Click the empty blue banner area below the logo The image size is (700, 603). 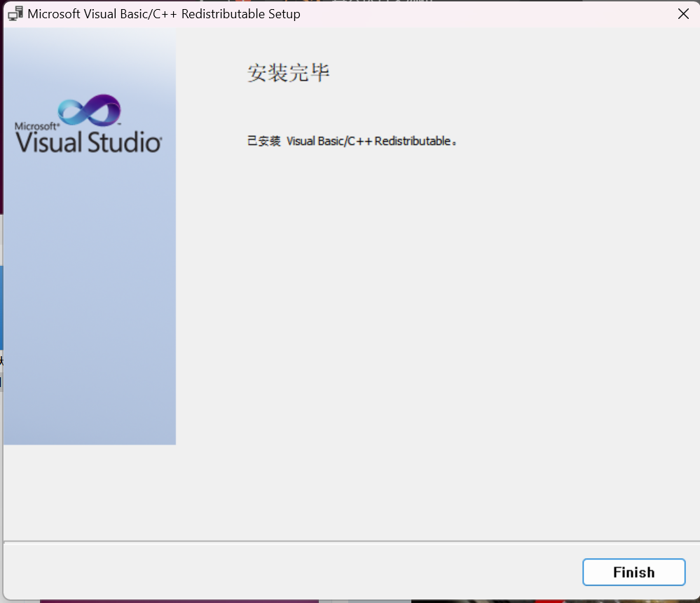(89, 294)
